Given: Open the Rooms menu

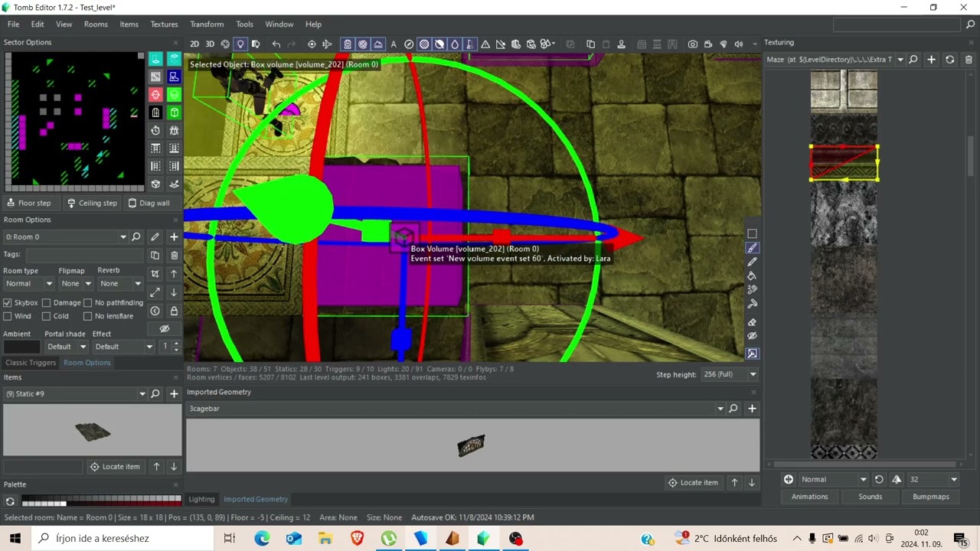Looking at the screenshot, I should pos(96,24).
